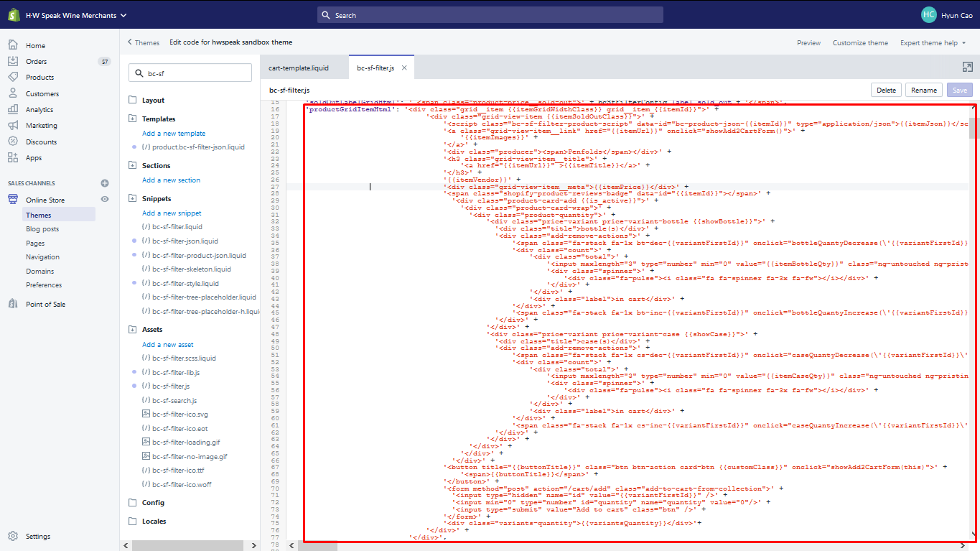This screenshot has width=980, height=551.
Task: View Online Store via eye icon
Action: pyautogui.click(x=105, y=199)
